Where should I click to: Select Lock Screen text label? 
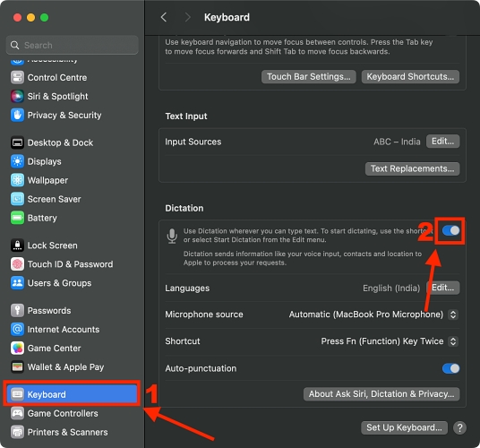click(x=52, y=246)
